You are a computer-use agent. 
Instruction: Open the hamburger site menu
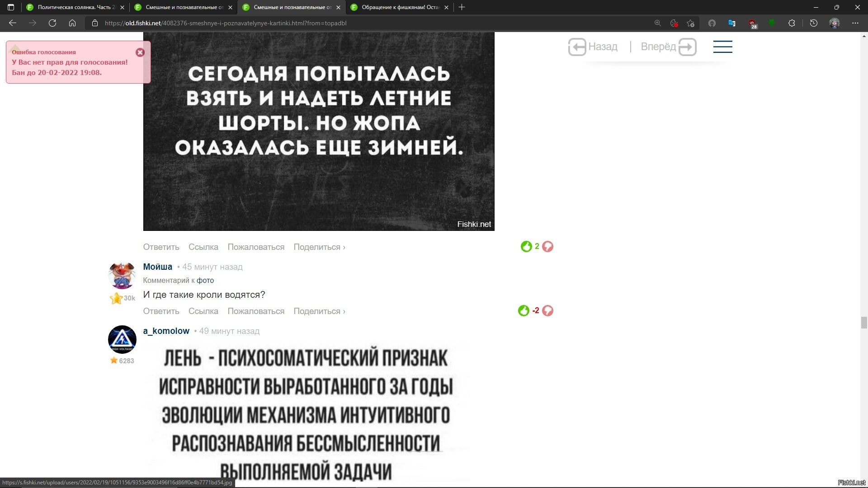click(723, 47)
